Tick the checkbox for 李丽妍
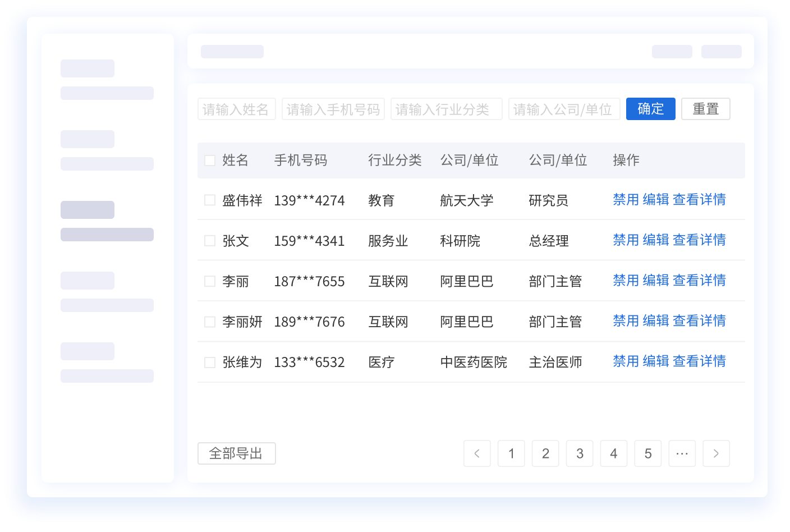790x532 pixels. pos(210,322)
